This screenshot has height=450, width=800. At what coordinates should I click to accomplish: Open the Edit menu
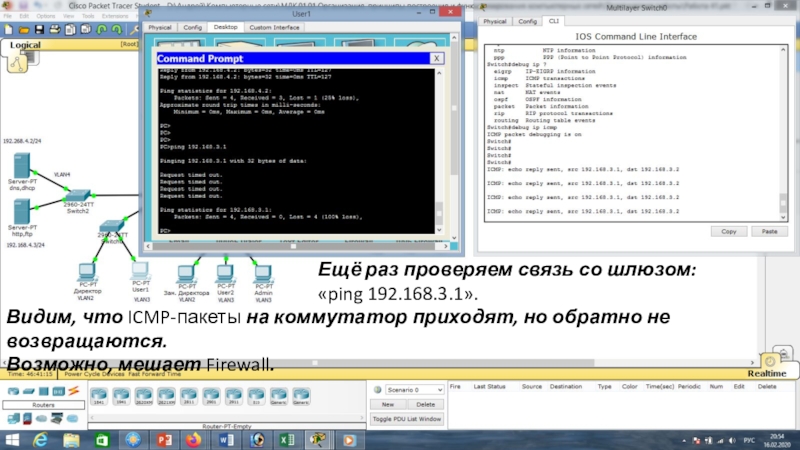pyautogui.click(x=24, y=16)
